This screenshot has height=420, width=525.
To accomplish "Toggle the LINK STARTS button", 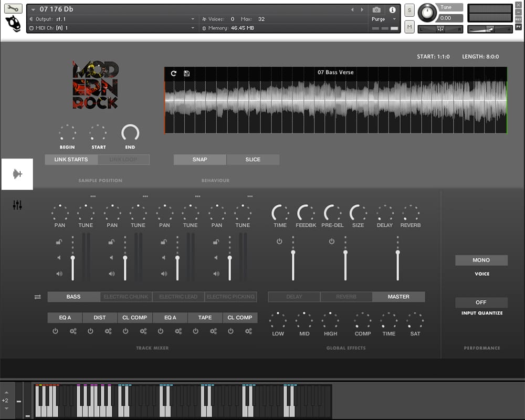I will [71, 160].
